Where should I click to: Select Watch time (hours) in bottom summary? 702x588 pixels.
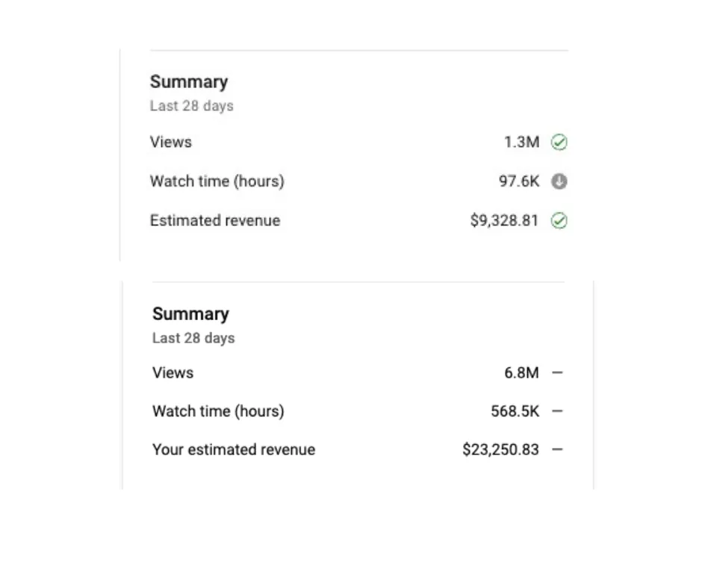click(x=218, y=411)
